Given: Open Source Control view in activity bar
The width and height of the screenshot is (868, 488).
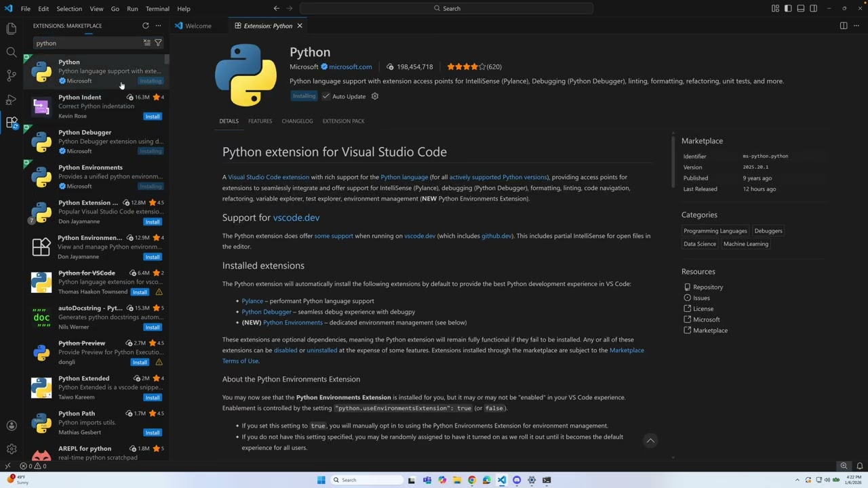Looking at the screenshot, I should 12,75.
